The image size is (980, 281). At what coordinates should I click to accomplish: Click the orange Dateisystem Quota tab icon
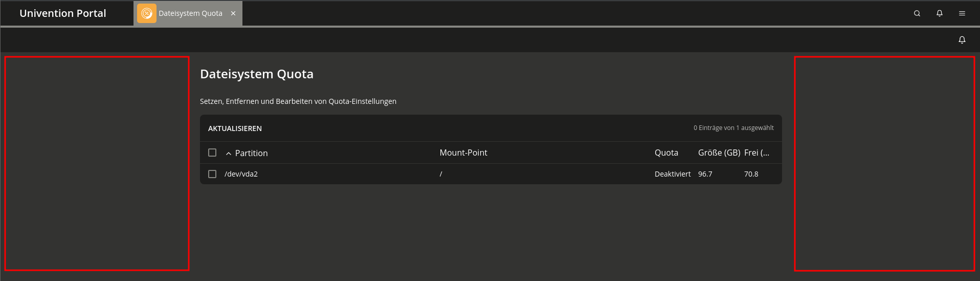[x=147, y=13]
